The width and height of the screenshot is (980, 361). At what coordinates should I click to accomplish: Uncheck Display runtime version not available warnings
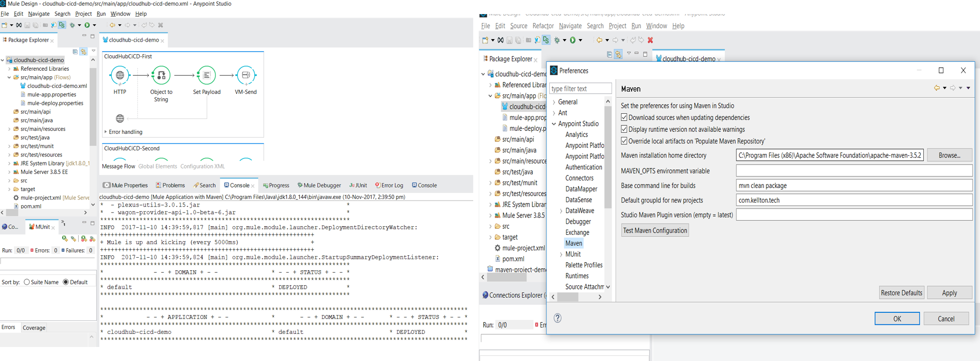pos(624,129)
